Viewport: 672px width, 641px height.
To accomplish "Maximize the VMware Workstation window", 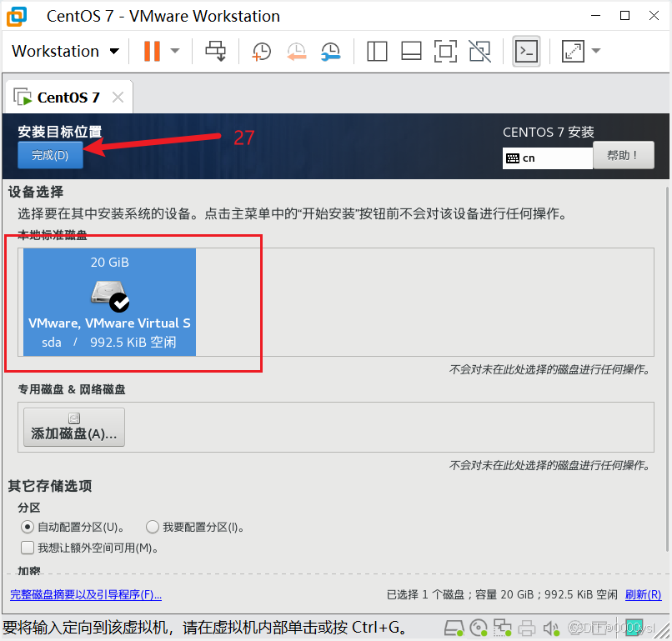I will tap(624, 16).
